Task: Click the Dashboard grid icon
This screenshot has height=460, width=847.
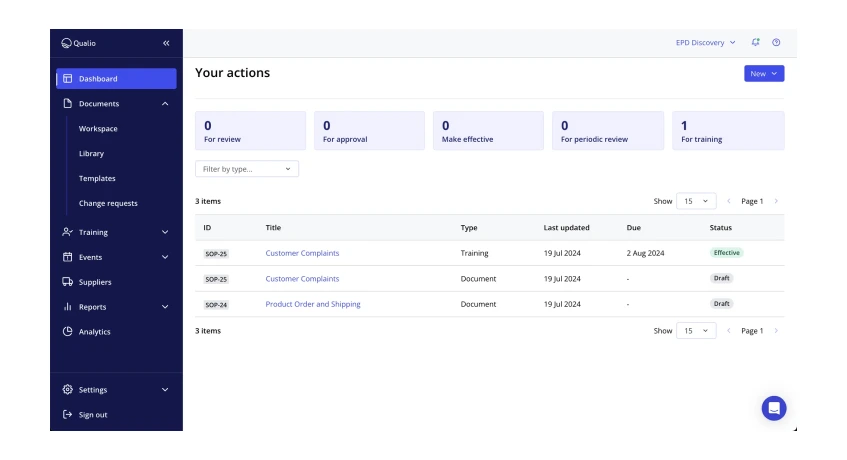Action: click(68, 79)
